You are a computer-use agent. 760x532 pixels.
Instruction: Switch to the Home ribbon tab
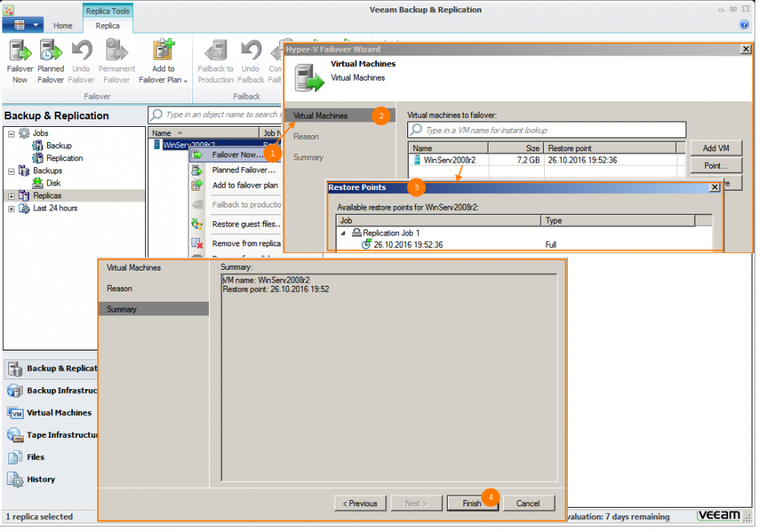62,26
